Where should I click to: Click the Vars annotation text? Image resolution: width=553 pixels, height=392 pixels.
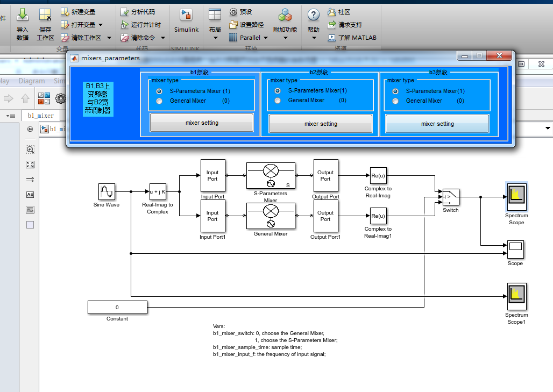(x=275, y=340)
